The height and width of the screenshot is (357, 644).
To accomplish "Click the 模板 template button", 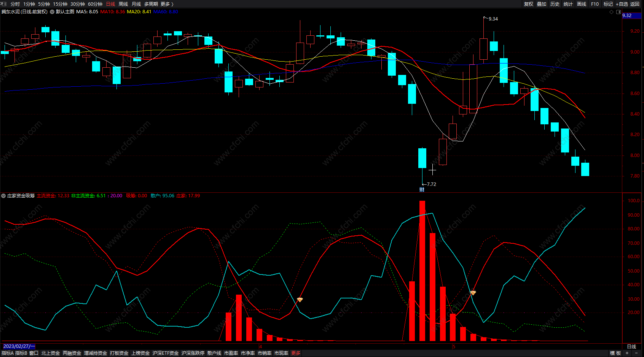I will 615,353.
